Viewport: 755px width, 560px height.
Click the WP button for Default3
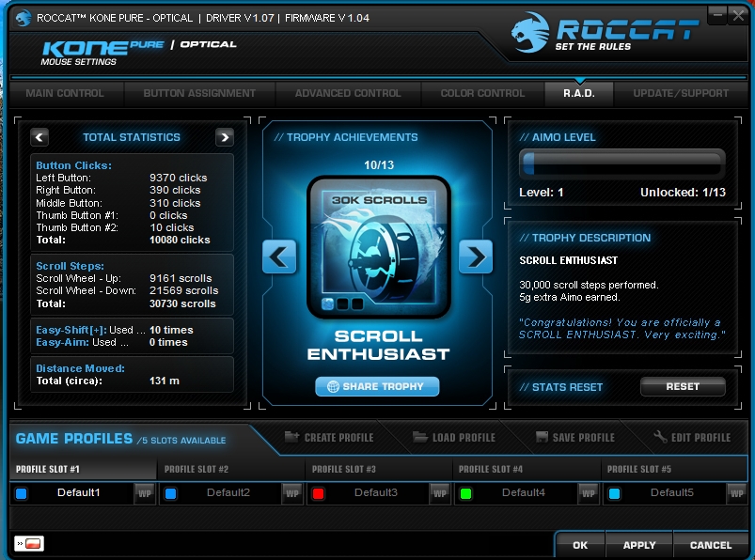tap(440, 493)
